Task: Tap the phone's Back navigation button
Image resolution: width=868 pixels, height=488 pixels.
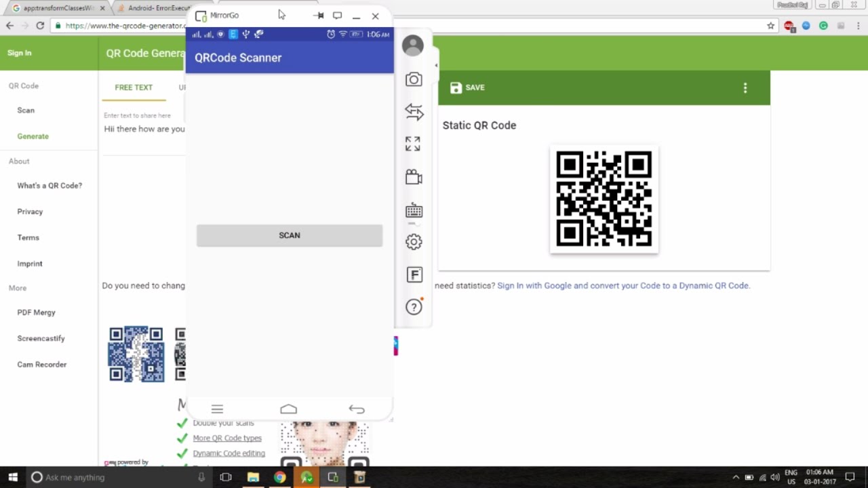Action: [357, 409]
